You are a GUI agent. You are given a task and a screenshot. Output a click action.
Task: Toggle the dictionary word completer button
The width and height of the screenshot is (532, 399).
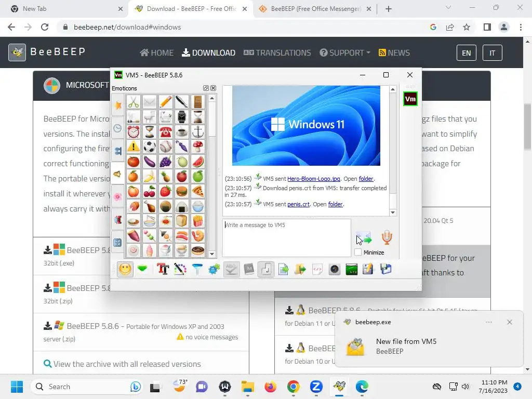[249, 270]
